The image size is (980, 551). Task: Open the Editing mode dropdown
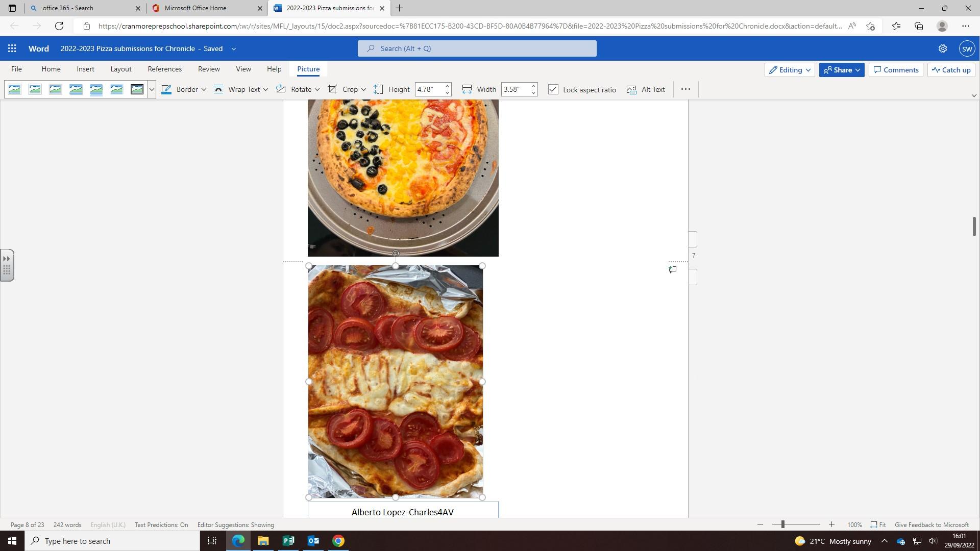[790, 70]
